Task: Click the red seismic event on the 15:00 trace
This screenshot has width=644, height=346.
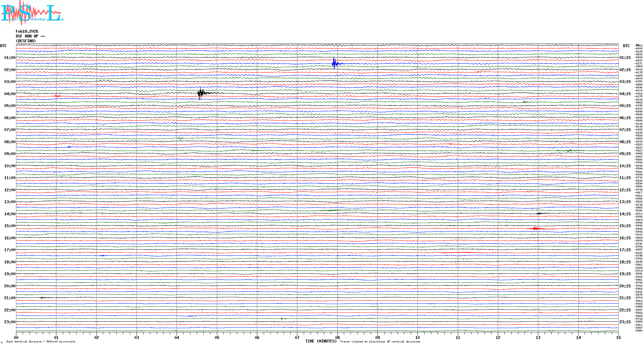Action: pyautogui.click(x=536, y=228)
